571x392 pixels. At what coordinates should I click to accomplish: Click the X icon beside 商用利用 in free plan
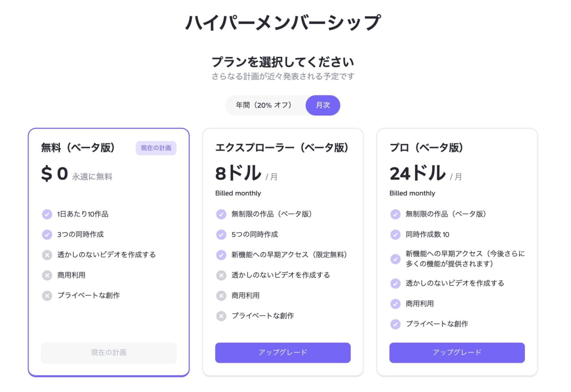tap(47, 275)
